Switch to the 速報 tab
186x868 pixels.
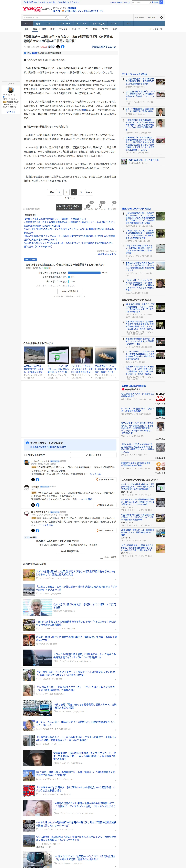coord(38,24)
